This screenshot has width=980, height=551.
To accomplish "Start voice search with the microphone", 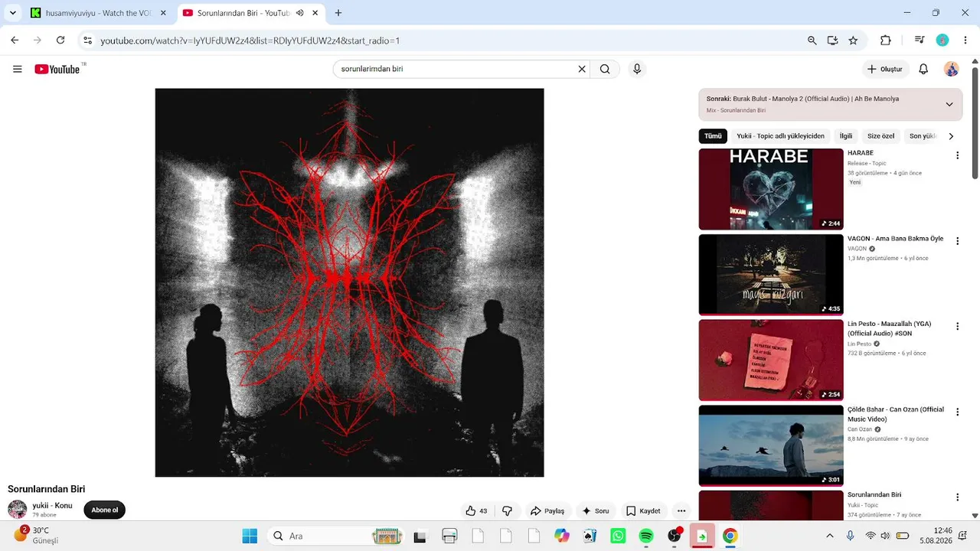I will point(636,69).
